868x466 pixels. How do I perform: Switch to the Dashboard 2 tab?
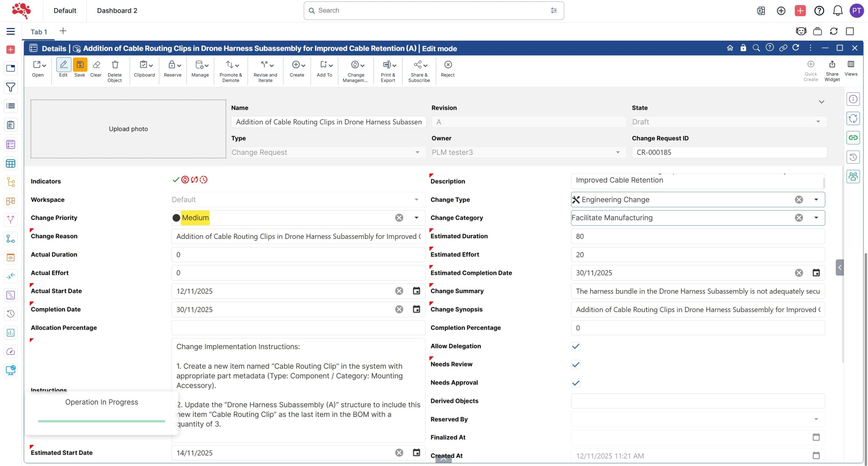(x=117, y=11)
